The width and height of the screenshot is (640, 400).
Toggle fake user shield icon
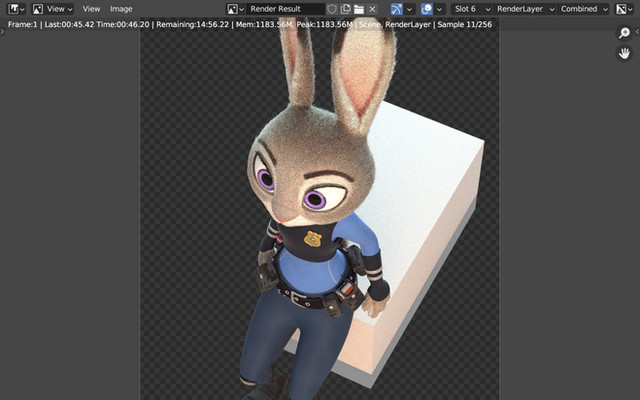coord(332,9)
